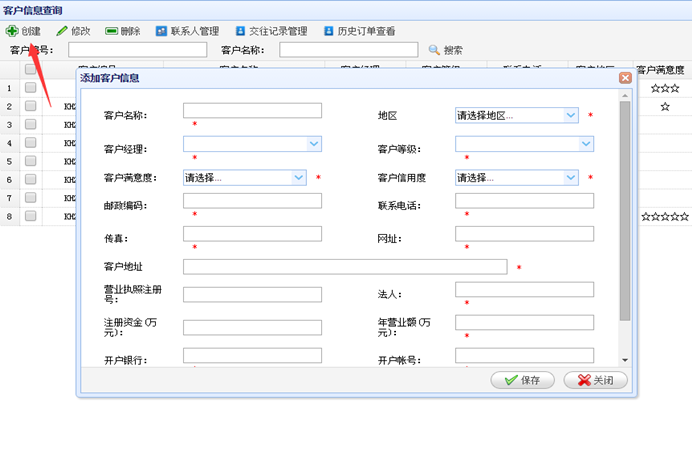Click the 客户地址 input field
692x476 pixels.
point(345,267)
